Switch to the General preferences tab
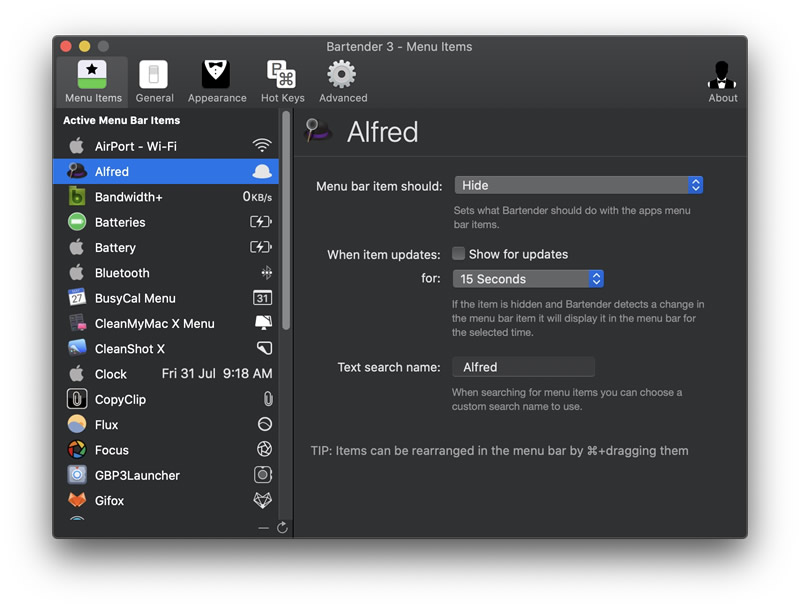 click(x=154, y=82)
